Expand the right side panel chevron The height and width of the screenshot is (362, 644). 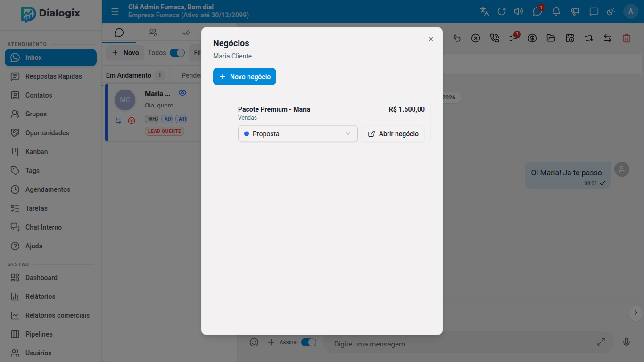coord(636,312)
